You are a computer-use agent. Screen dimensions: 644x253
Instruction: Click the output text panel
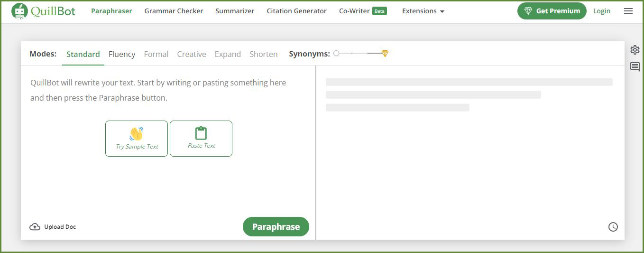click(470, 152)
